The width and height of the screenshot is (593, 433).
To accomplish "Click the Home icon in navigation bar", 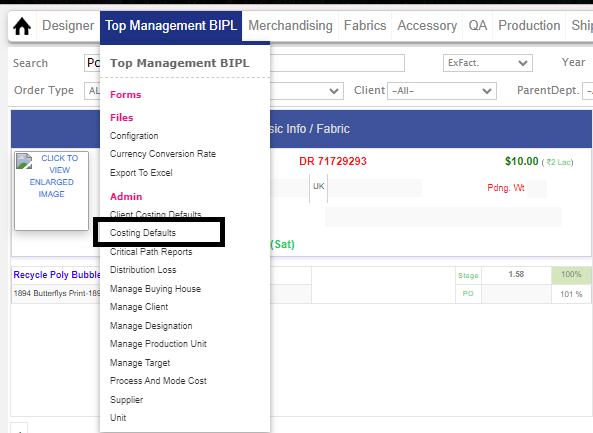I will [x=22, y=26].
